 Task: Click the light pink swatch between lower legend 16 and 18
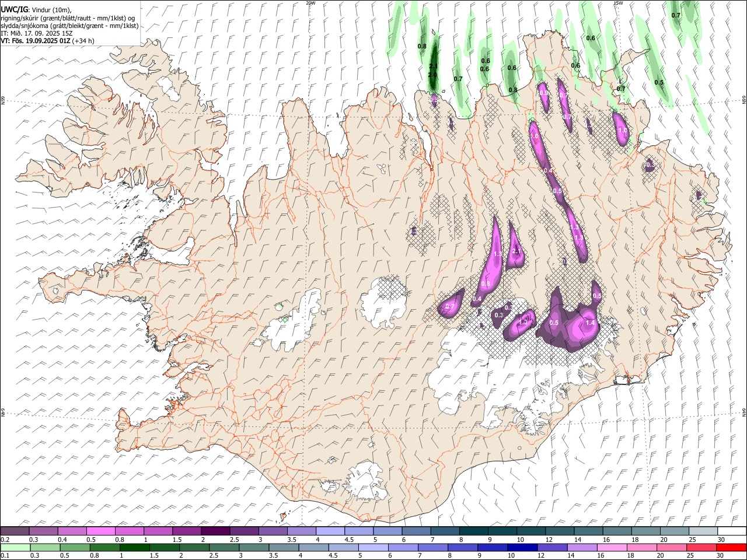(612, 547)
